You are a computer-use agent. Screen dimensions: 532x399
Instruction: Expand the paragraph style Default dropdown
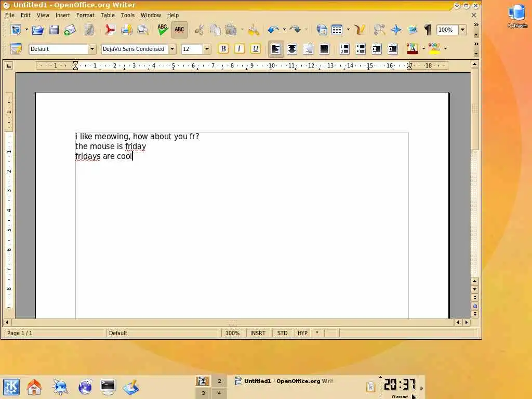click(x=92, y=49)
